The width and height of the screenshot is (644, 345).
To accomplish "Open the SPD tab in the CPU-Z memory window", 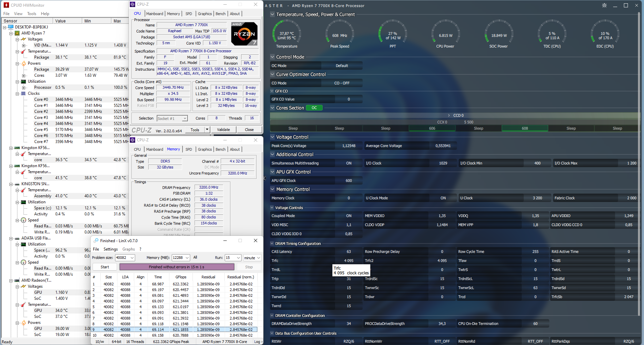I will tap(189, 149).
